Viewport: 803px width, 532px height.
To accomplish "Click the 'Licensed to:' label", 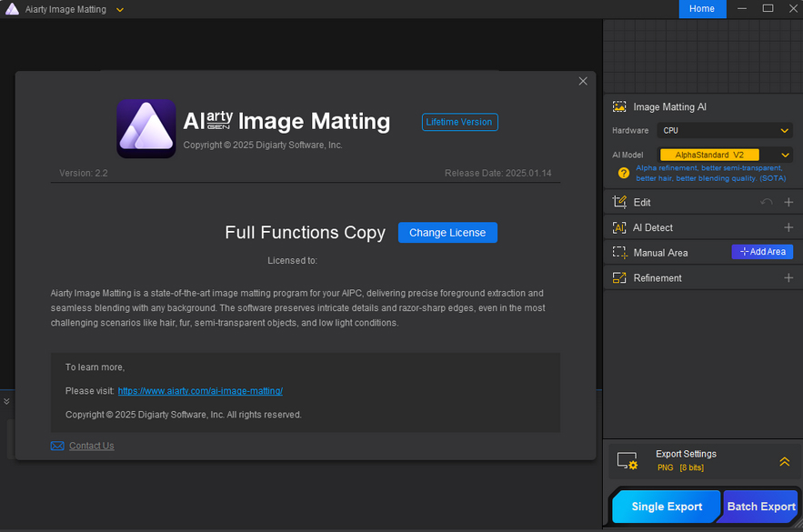I will (x=293, y=261).
